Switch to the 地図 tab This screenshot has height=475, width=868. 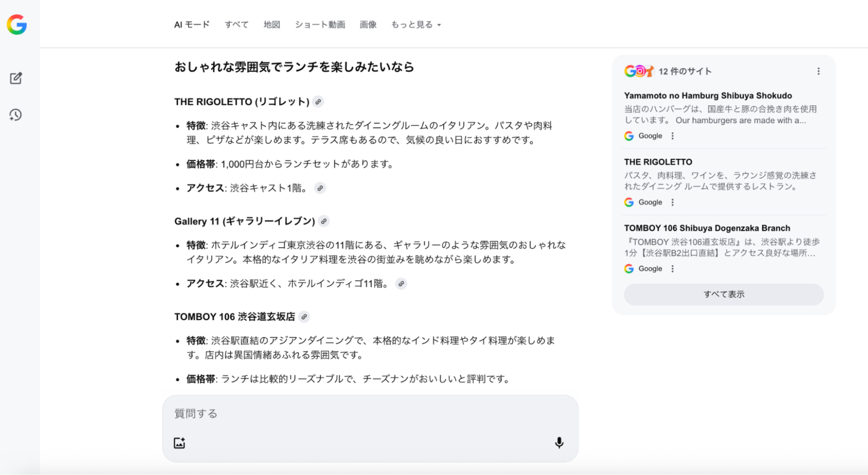click(x=272, y=24)
